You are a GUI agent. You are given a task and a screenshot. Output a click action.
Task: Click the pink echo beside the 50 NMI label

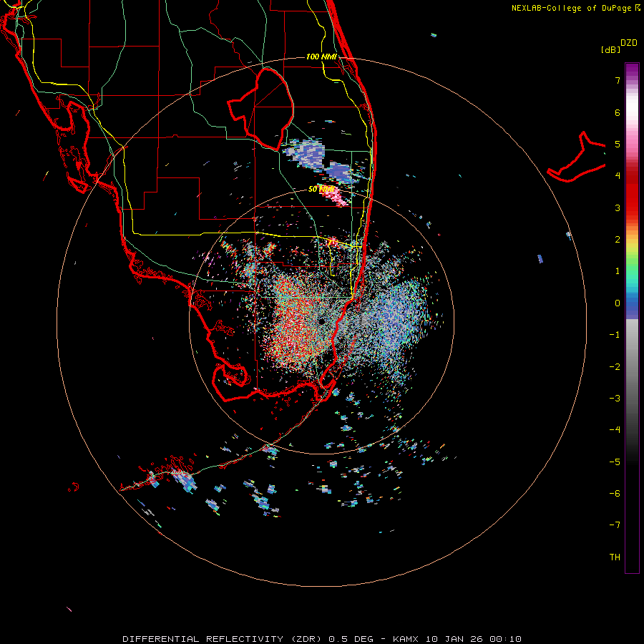point(334,196)
